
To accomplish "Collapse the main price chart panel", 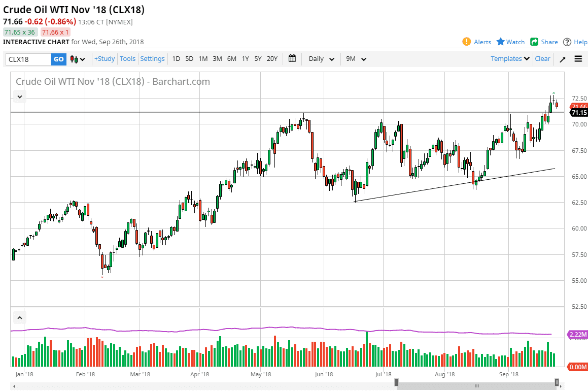I will 19,96.
